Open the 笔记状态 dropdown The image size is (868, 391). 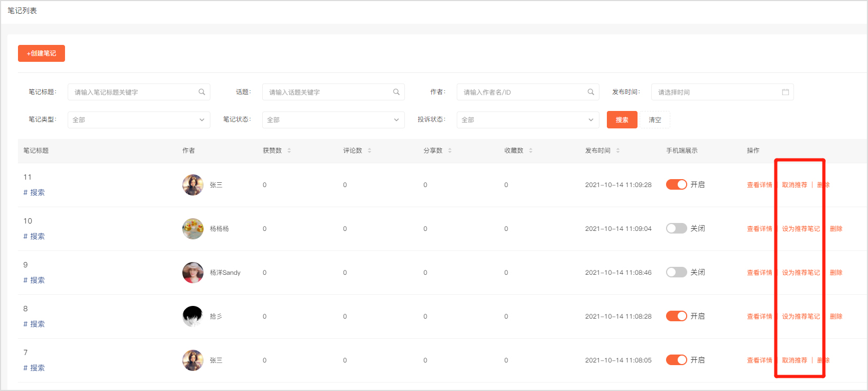tap(333, 120)
